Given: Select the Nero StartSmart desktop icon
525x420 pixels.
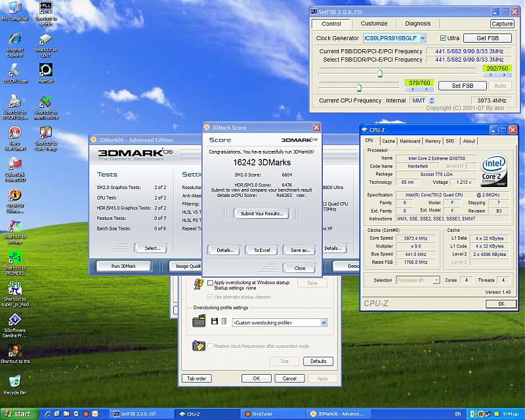Looking at the screenshot, I should coord(14,138).
